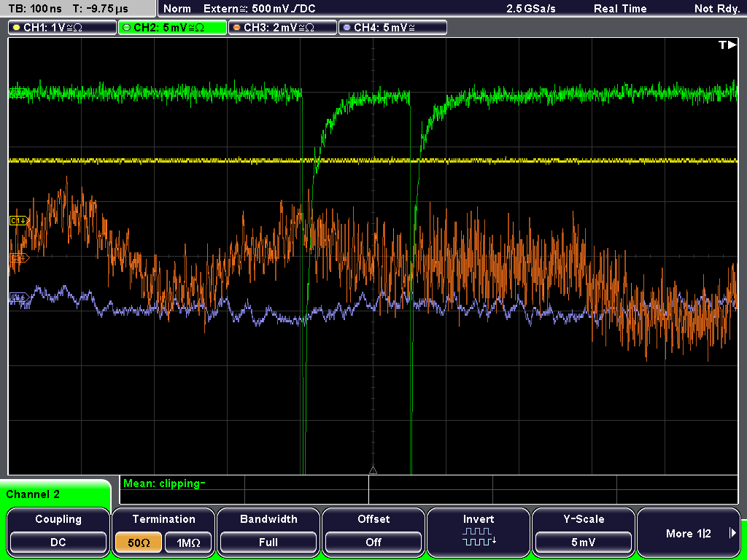Select 50Ω termination

click(x=139, y=542)
